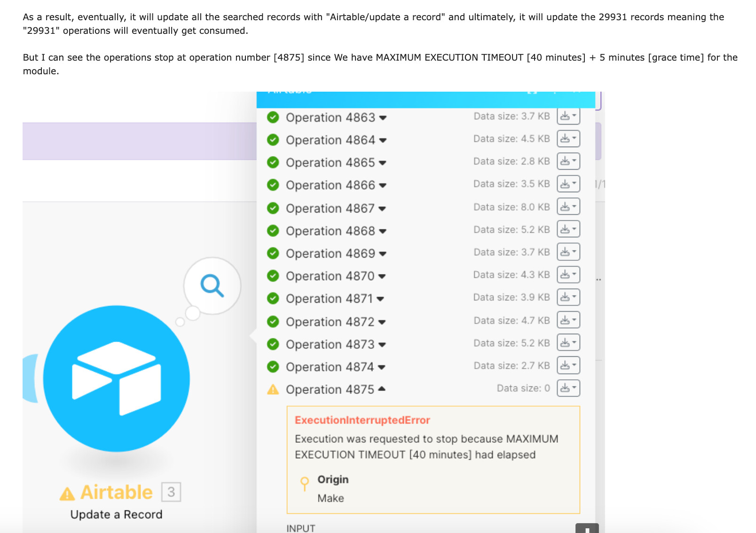
Task: Click the Origin pin icon
Action: pyautogui.click(x=305, y=484)
